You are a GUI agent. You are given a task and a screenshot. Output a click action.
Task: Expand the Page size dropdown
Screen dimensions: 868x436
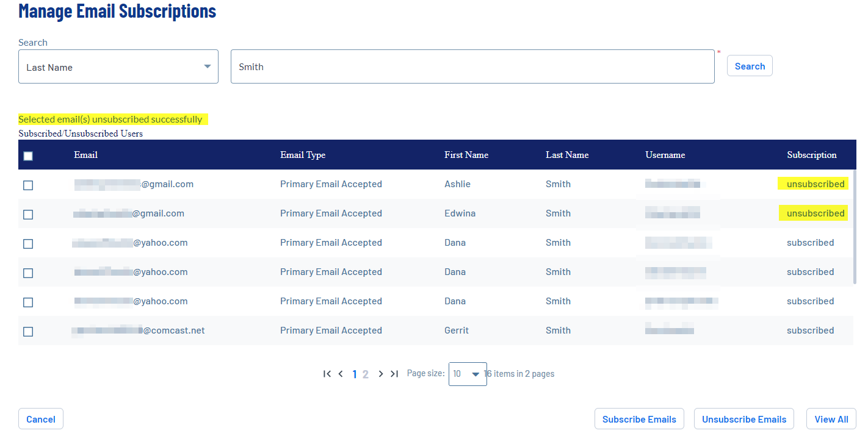[468, 374]
